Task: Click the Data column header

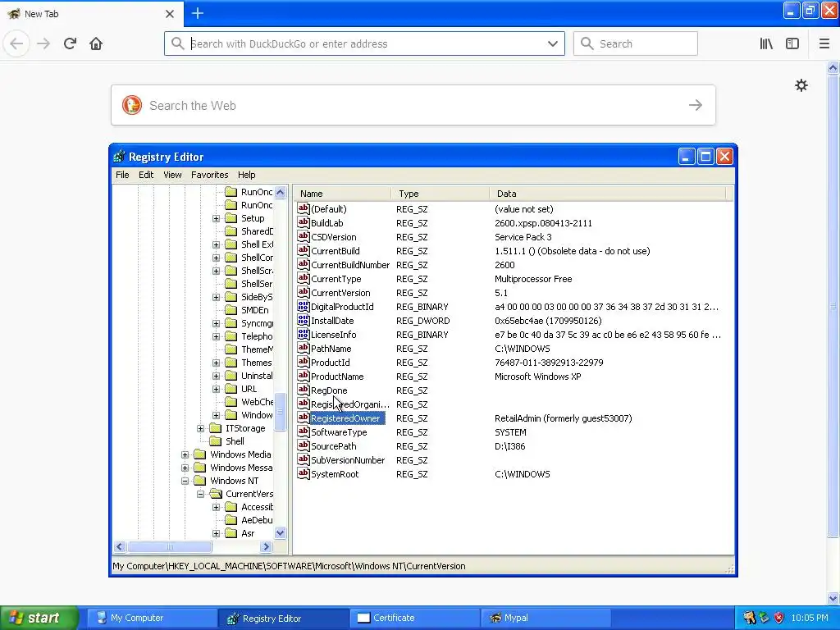Action: (x=608, y=194)
